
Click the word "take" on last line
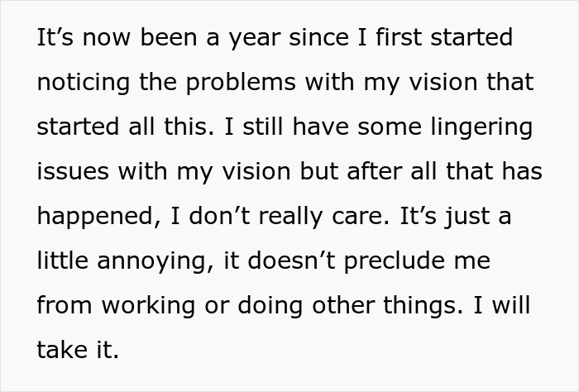click(62, 349)
